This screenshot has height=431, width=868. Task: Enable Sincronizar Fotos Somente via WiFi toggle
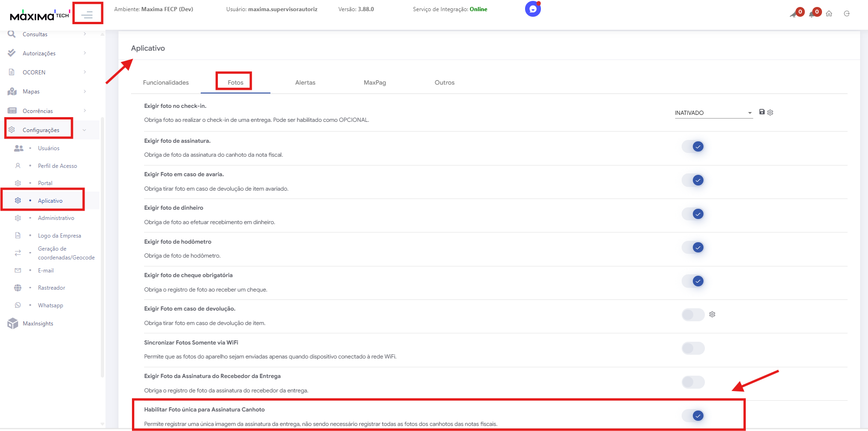[693, 348]
